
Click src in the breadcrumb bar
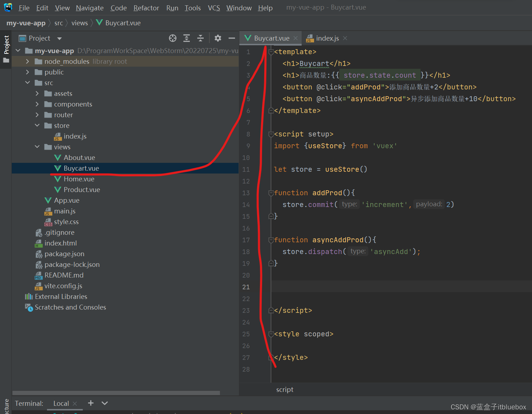pos(59,23)
